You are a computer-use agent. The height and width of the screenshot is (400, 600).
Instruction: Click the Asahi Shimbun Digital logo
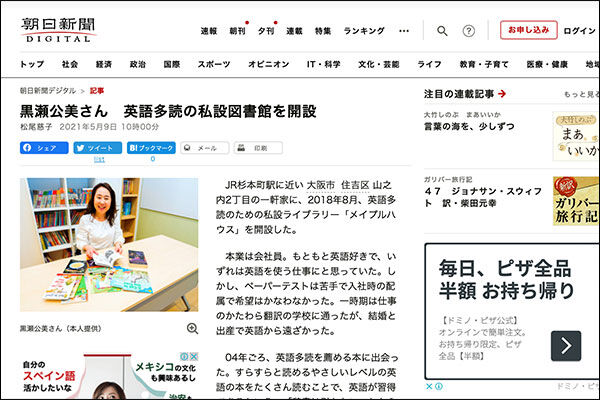pos(58,30)
